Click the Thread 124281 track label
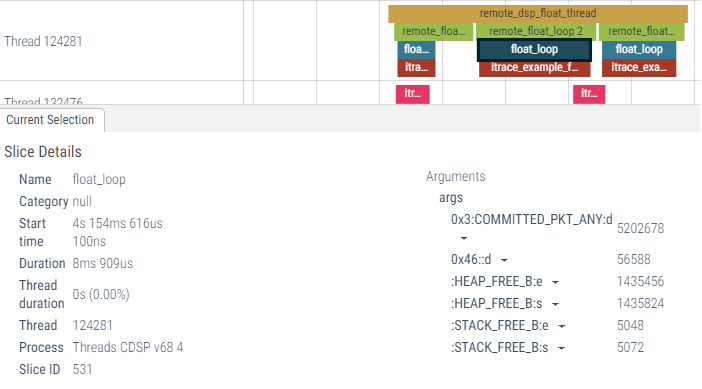 (43, 41)
